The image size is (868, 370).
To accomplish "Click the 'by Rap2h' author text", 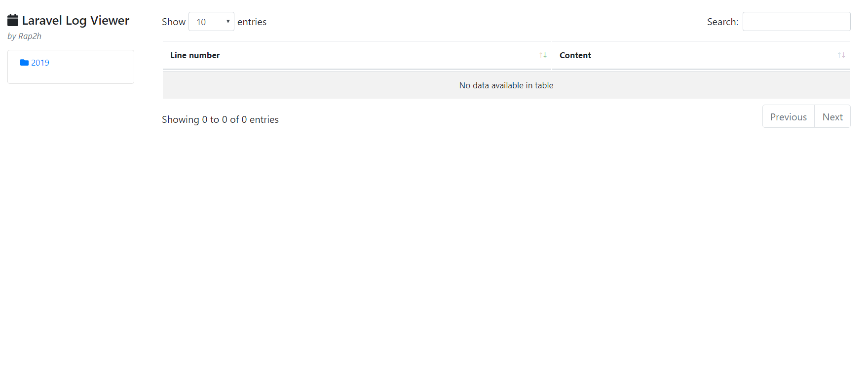I will click(24, 36).
